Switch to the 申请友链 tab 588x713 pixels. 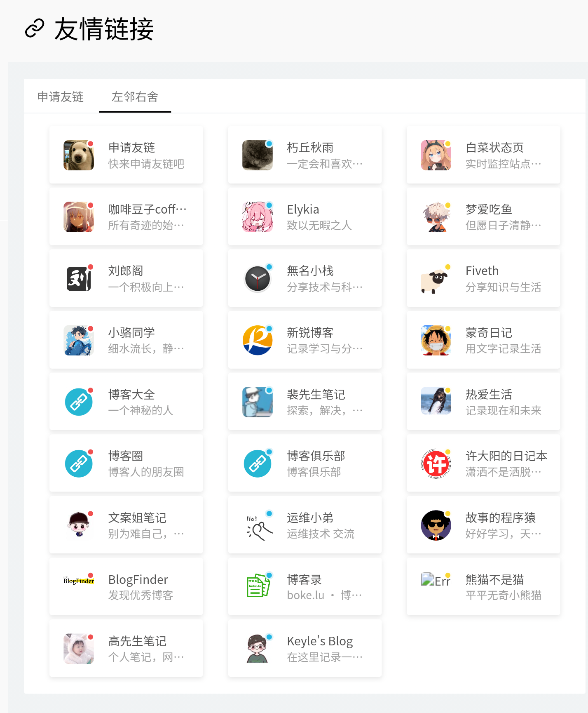click(61, 97)
